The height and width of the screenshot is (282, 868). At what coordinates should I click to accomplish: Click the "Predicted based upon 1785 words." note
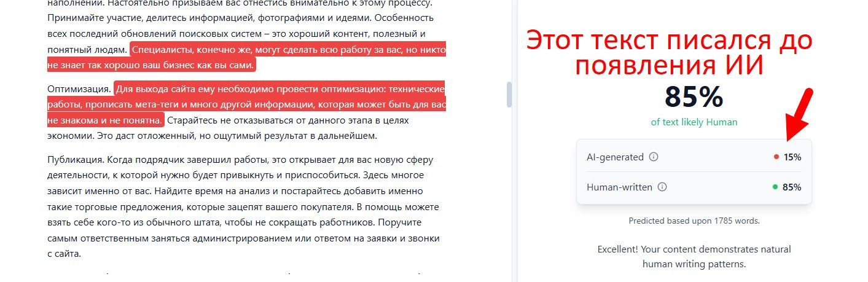(694, 221)
